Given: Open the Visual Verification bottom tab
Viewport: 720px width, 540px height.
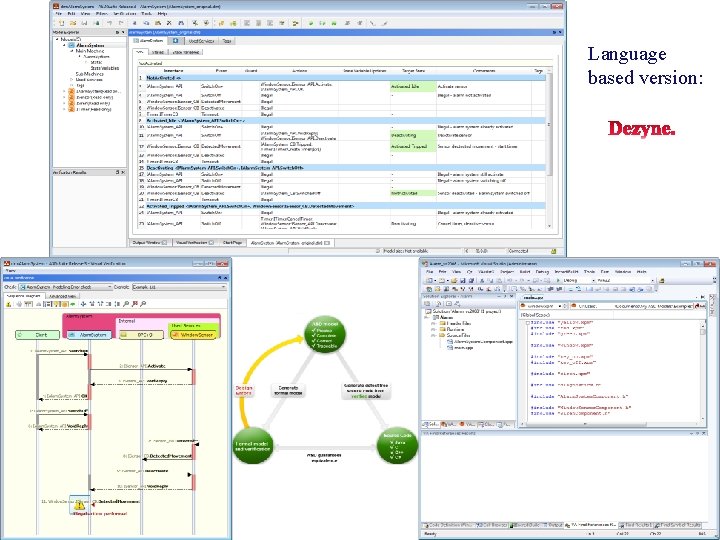Looking at the screenshot, I should (195, 242).
